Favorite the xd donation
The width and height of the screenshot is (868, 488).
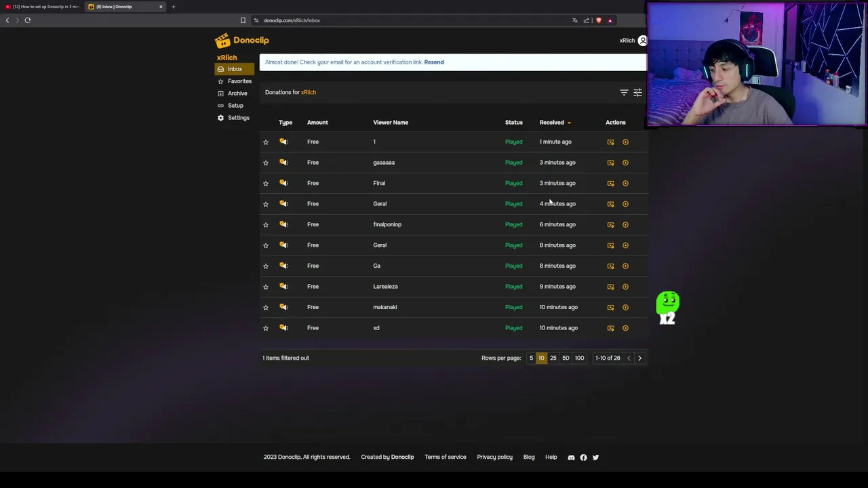266,328
